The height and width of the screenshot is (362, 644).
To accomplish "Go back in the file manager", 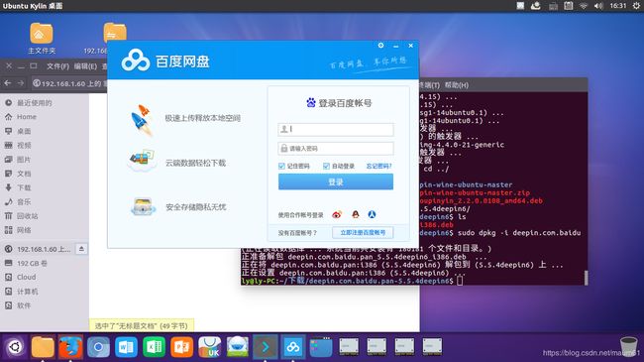I will tap(8, 83).
